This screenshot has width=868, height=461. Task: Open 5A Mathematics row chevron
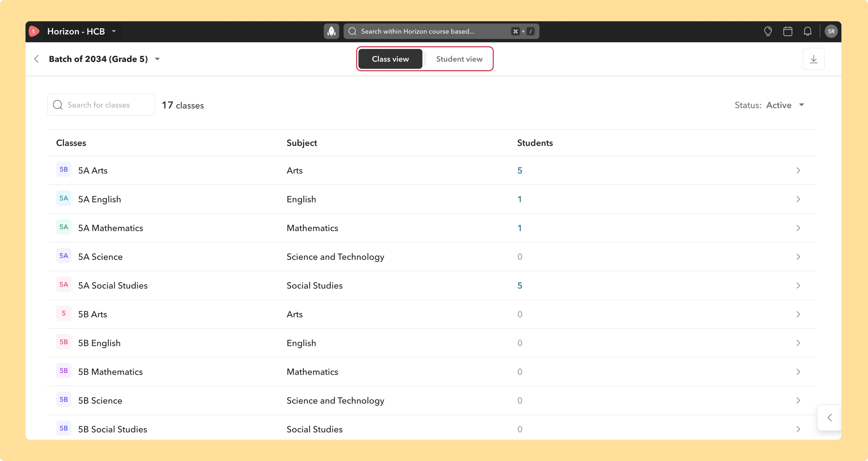tap(798, 228)
